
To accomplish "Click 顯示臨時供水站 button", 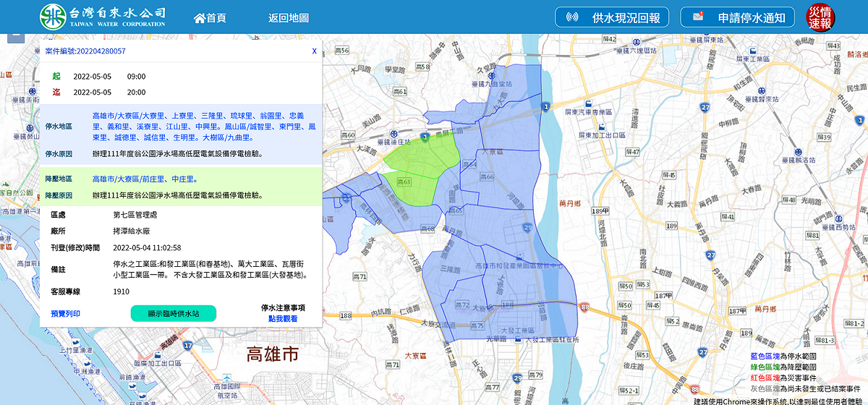I will (174, 313).
